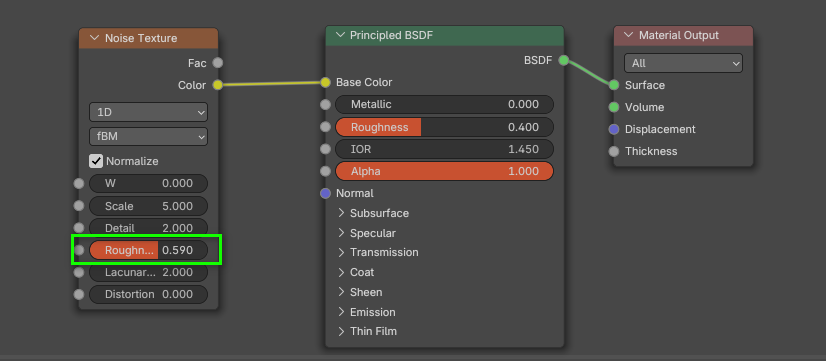Open the fBM noise type dropdown
826x361 pixels.
point(149,136)
